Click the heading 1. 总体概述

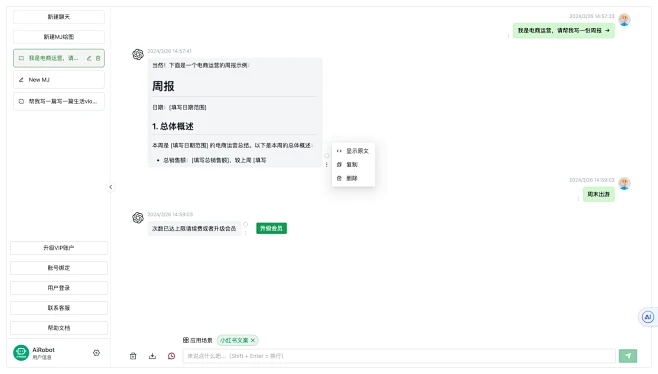coord(172,126)
